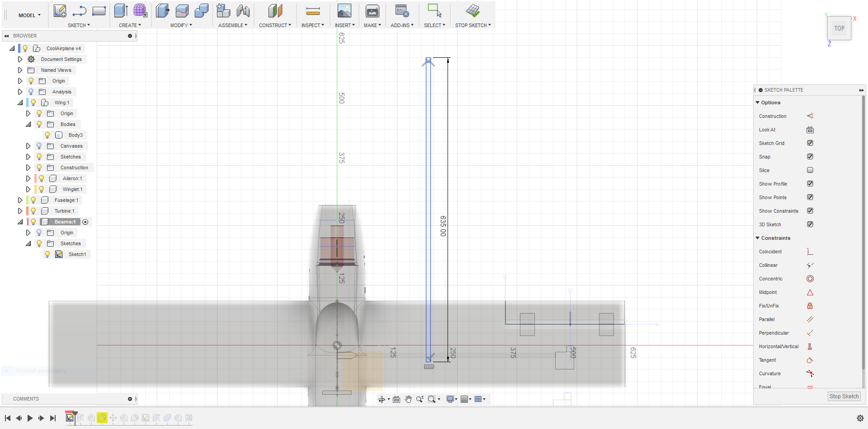
Task: Select the Rectangle sketch tool icon
Action: coord(99,11)
